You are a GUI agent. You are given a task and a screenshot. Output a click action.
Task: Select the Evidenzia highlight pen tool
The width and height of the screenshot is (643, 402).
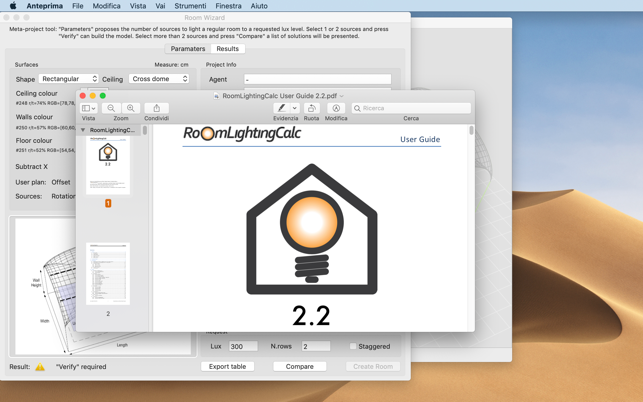pos(281,108)
